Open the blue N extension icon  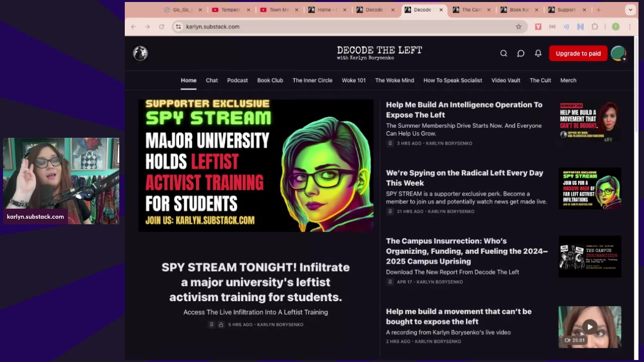[x=580, y=27]
